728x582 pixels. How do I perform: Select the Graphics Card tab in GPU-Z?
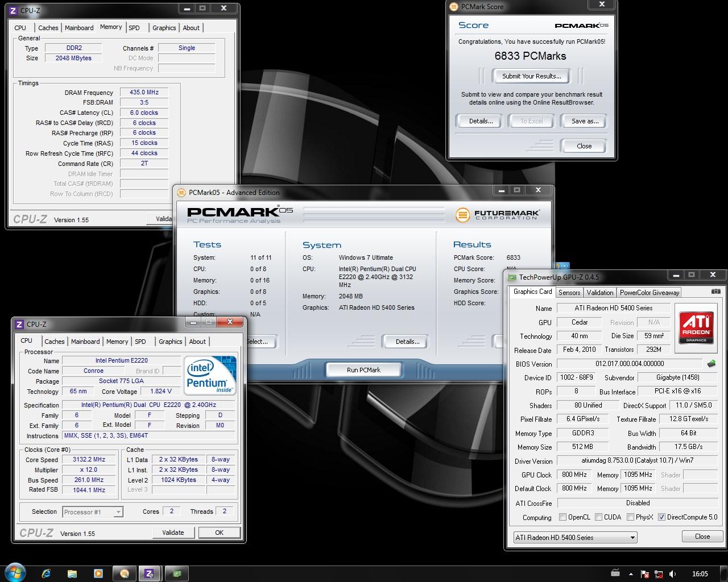point(532,292)
